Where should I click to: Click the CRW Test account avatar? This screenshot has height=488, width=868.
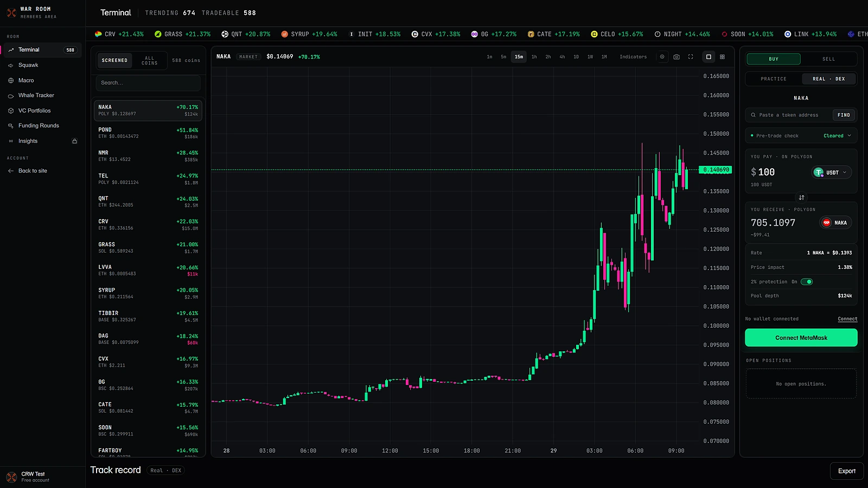11,477
